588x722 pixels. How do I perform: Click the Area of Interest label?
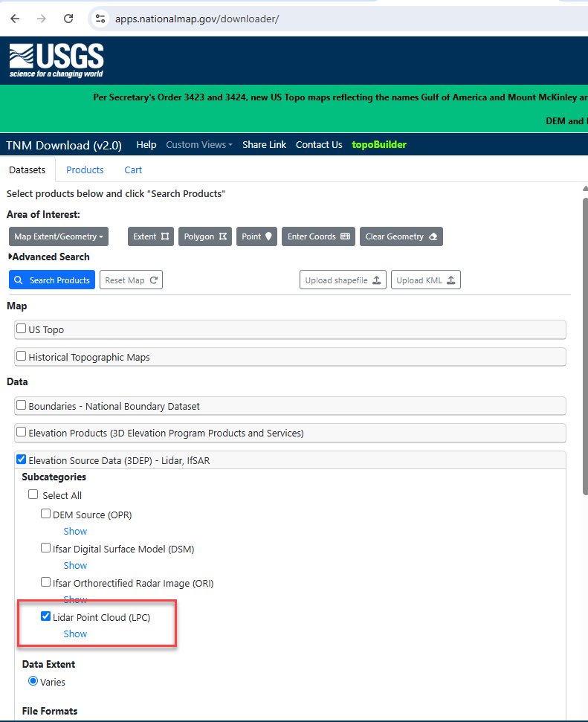(43, 215)
